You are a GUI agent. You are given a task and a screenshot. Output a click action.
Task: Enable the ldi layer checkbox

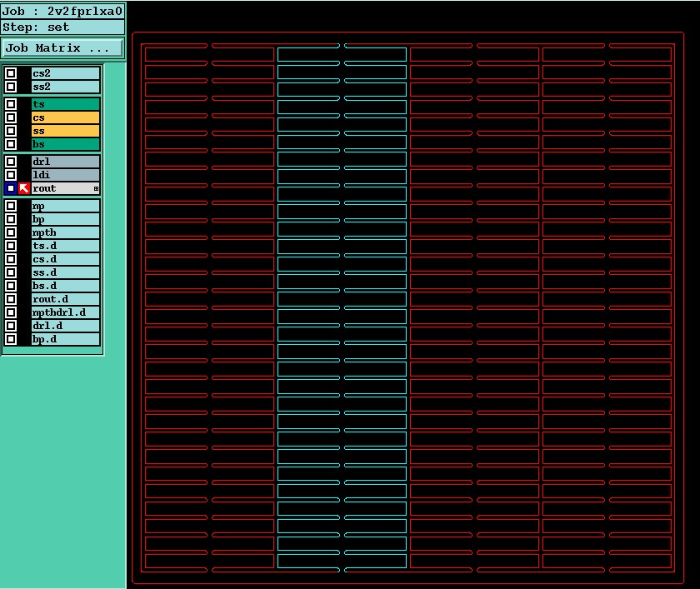click(x=11, y=175)
